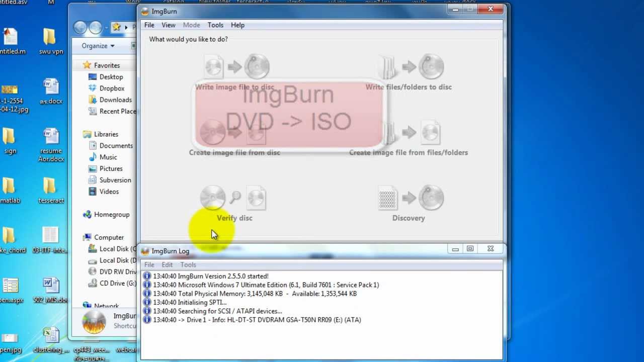Image resolution: width=644 pixels, height=362 pixels.
Task: Click log line ImgBurn Version 2.5.5.0 started
Action: [x=210, y=276]
